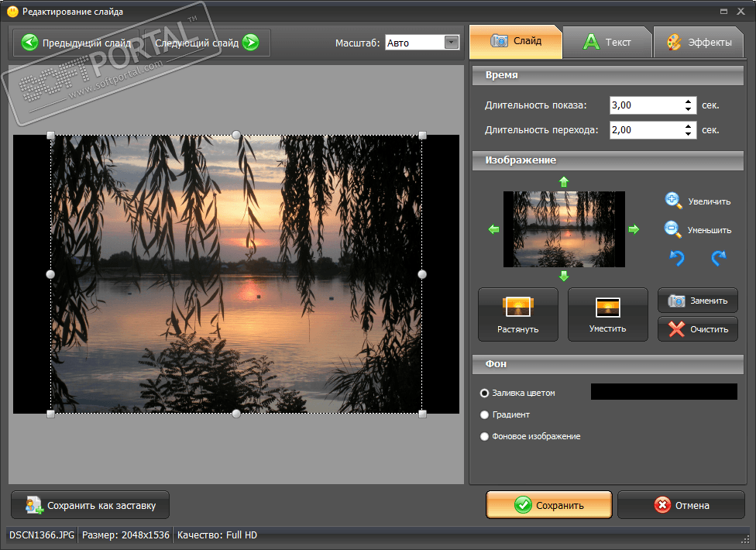This screenshot has height=550, width=756.
Task: Move image up with green arrow
Action: [564, 182]
